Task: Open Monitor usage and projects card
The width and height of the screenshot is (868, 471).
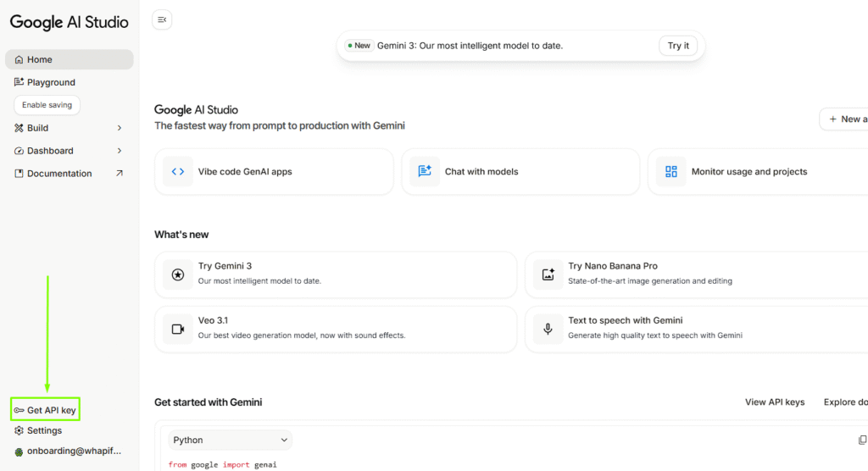Action: 758,172
